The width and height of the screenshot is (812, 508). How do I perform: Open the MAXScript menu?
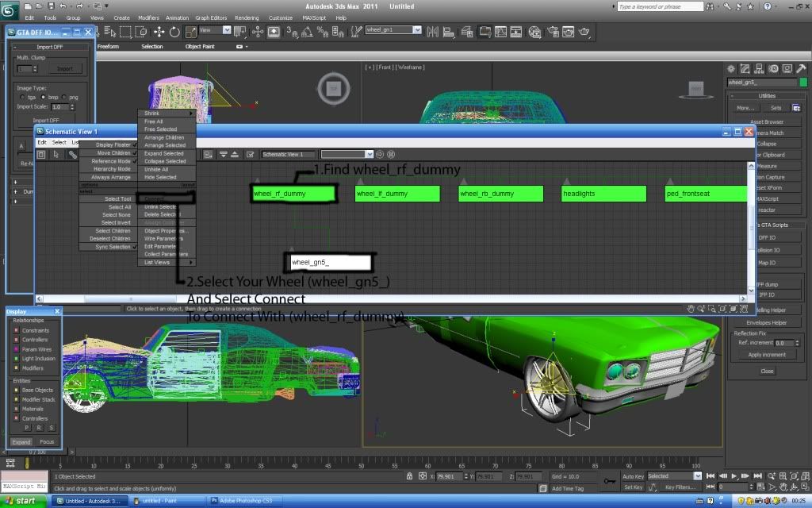tap(314, 17)
